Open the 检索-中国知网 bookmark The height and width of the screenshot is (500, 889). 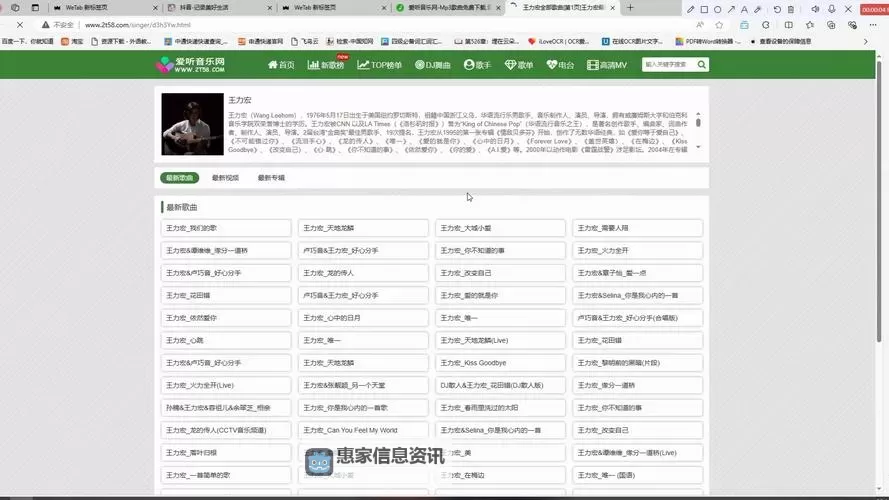pos(349,41)
